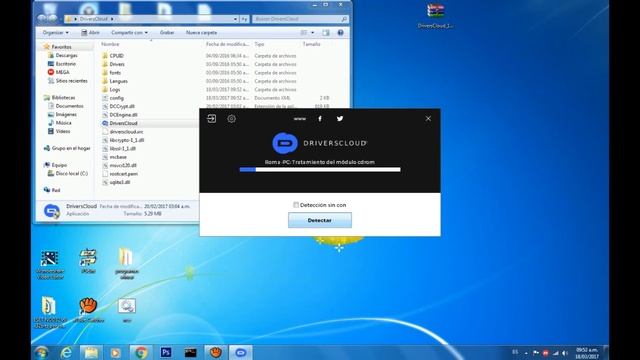Click the 'Buscar DriversCloud' search field
The width and height of the screenshot is (640, 360).
pyautogui.click(x=300, y=19)
